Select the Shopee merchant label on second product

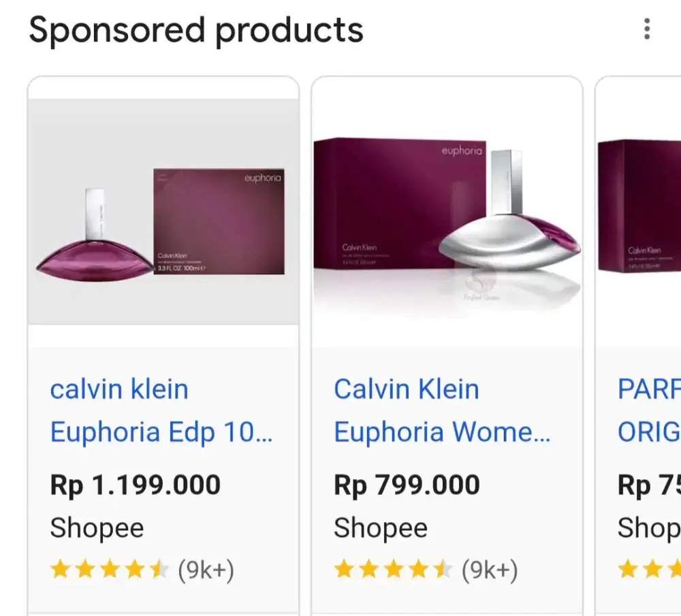pos(379,528)
